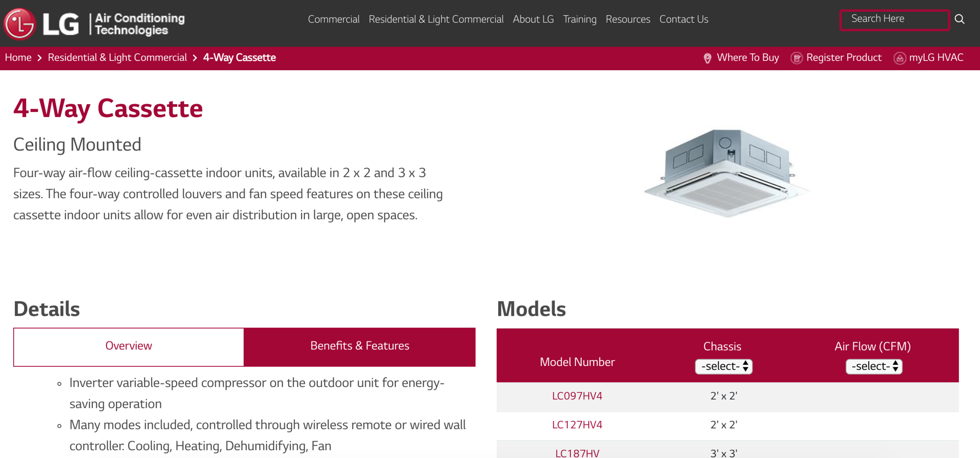Switch to the Overview tab
Image resolution: width=980 pixels, height=458 pixels.
tap(129, 347)
